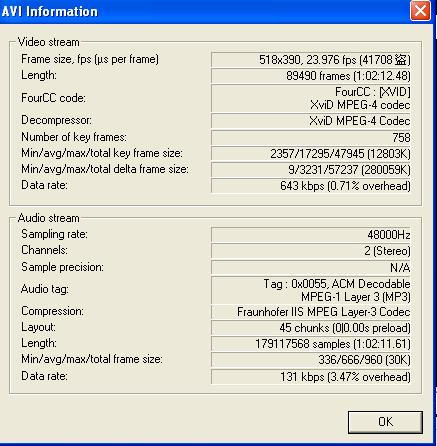Click the frame size and fps value field
Screen dimensions: 437x446
click(311, 60)
